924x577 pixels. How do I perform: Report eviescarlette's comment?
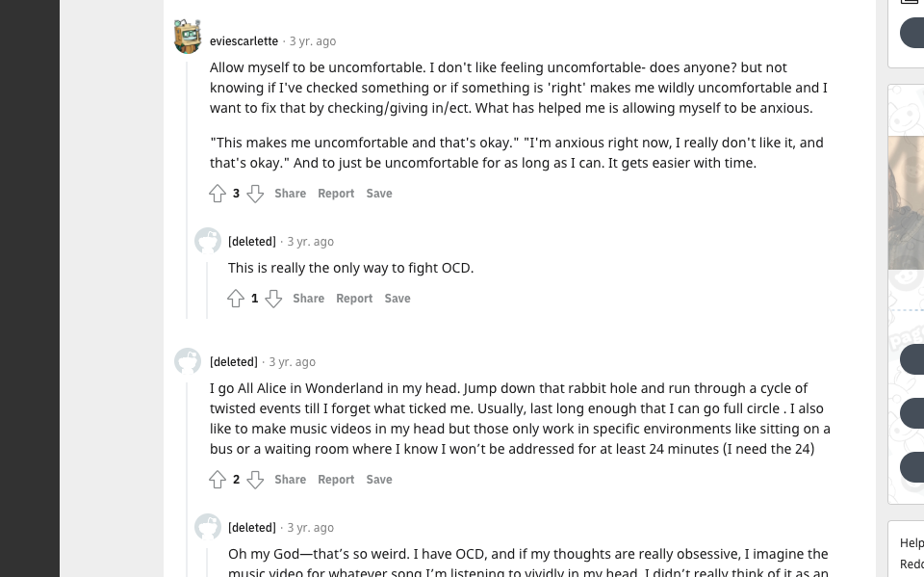click(336, 194)
